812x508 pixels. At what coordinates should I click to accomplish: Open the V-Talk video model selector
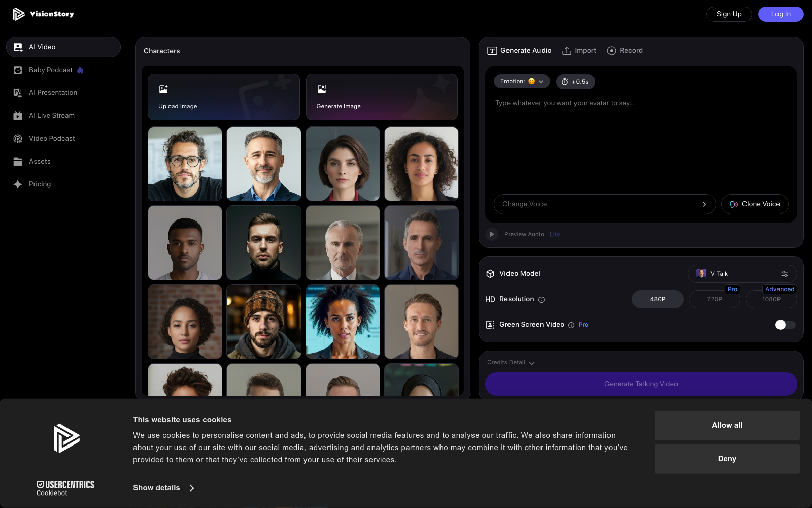tap(741, 274)
